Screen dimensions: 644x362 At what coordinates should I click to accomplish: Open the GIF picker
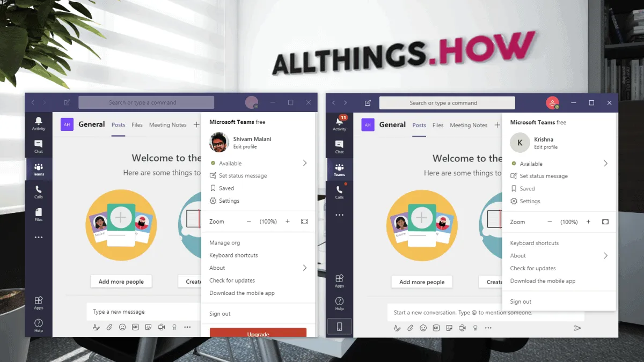point(135,327)
